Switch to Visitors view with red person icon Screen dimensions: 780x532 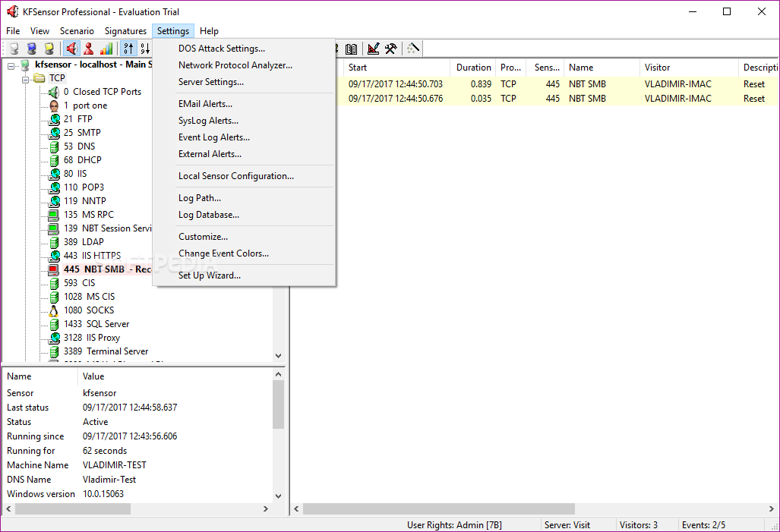(89, 49)
